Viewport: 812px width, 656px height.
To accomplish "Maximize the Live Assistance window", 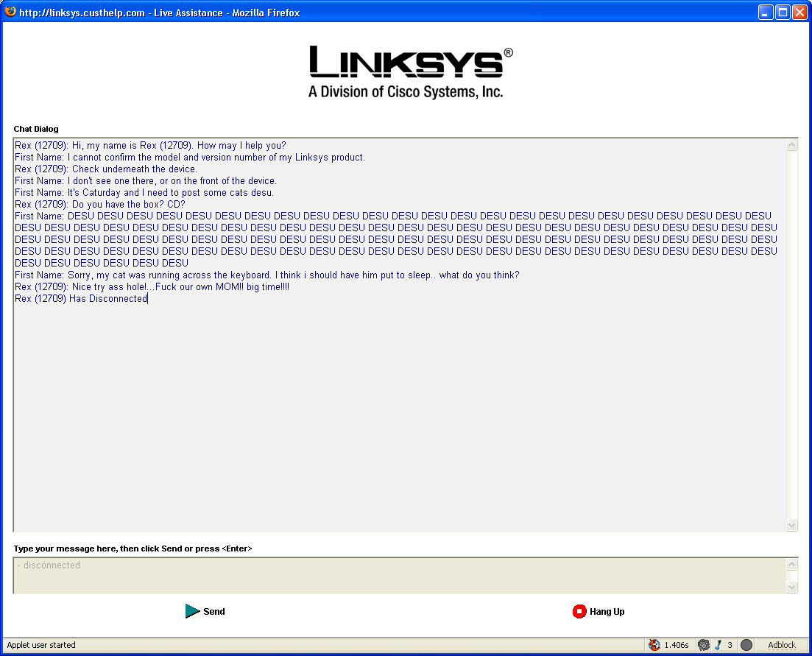I will point(783,12).
